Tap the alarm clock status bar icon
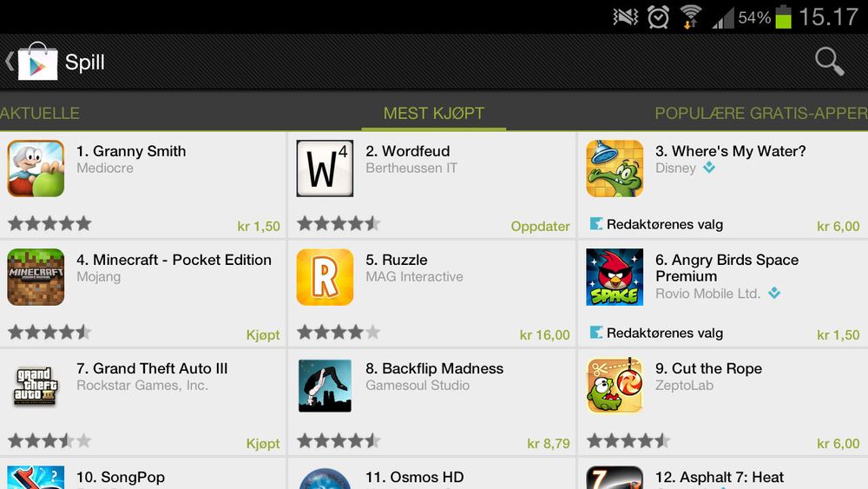 658,17
